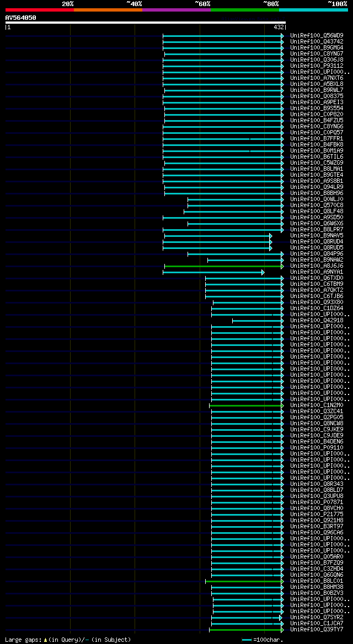
Task: Click the UniRef100_C8YNG6 label
Action: tap(317, 127)
